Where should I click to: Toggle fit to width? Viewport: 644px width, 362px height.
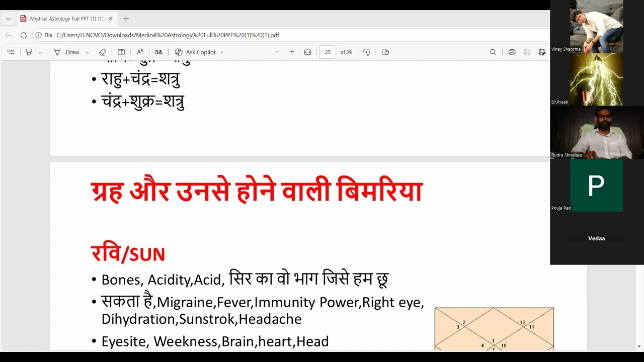(308, 52)
